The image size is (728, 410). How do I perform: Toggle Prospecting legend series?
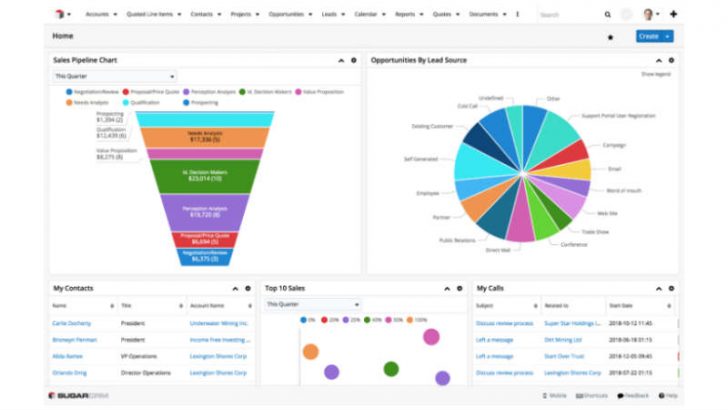[x=201, y=103]
